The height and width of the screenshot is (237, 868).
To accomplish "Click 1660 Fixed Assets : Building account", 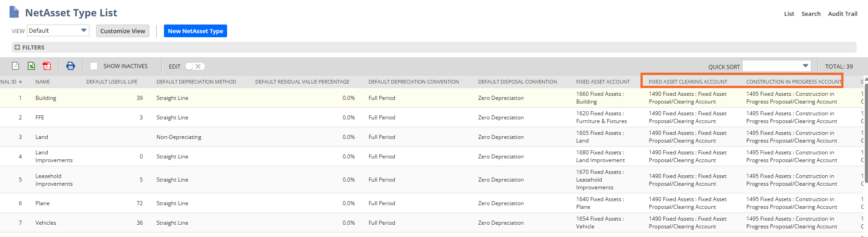I will 600,98.
